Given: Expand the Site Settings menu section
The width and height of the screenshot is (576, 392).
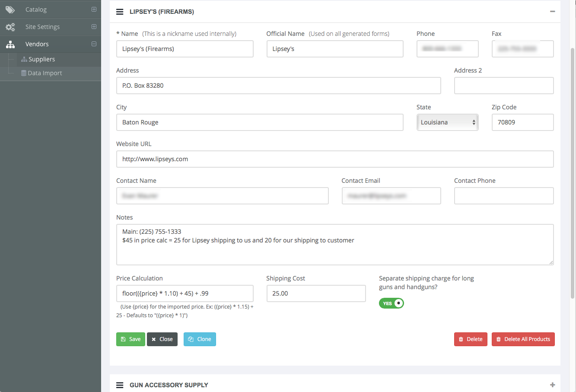Looking at the screenshot, I should (94, 27).
